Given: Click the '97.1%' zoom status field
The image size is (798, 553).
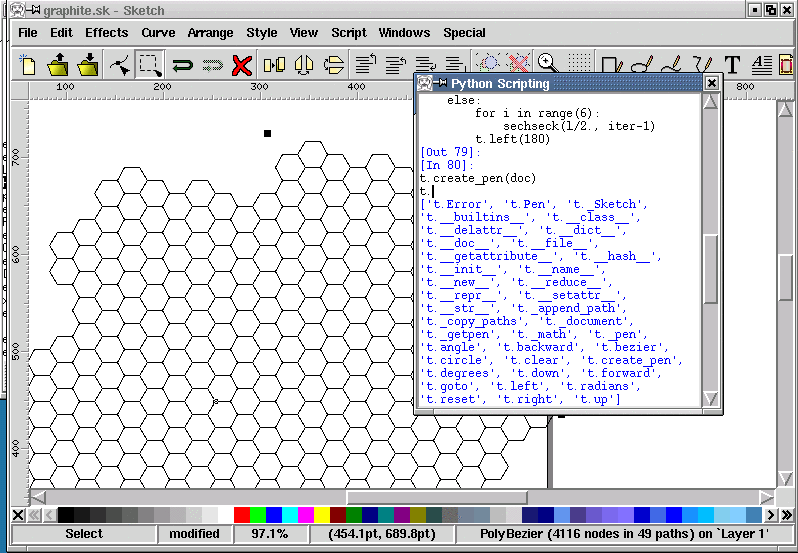Looking at the screenshot, I should [x=270, y=534].
